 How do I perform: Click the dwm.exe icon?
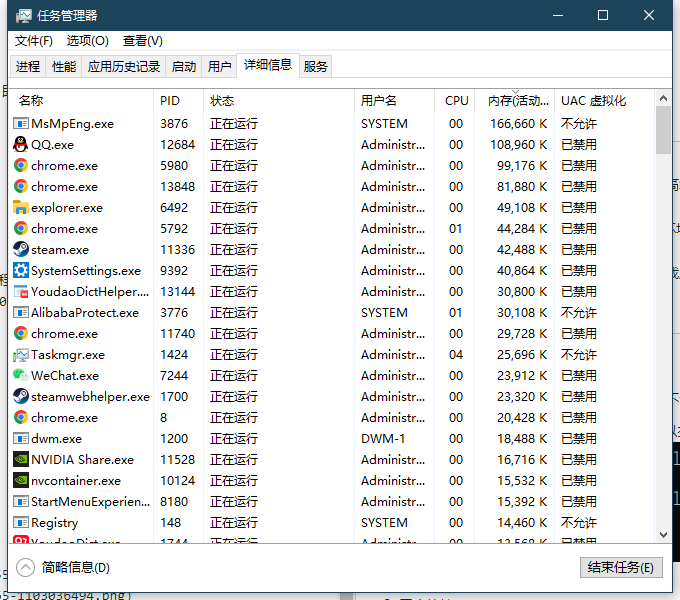click(x=20, y=438)
